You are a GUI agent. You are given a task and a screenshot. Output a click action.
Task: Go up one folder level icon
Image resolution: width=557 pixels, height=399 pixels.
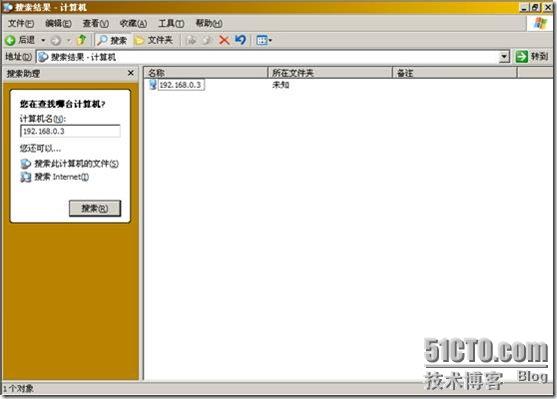82,40
